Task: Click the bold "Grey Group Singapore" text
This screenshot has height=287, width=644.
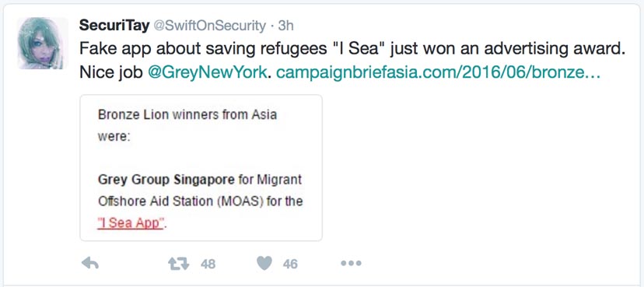Action: [166, 180]
